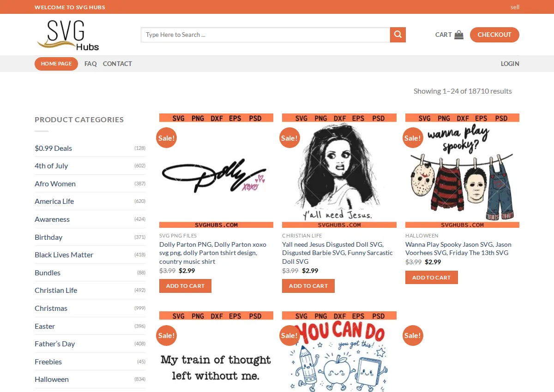Click the Sale badge on Wanna Play Spooky product
Screen dimensions: 554x392
point(413,138)
